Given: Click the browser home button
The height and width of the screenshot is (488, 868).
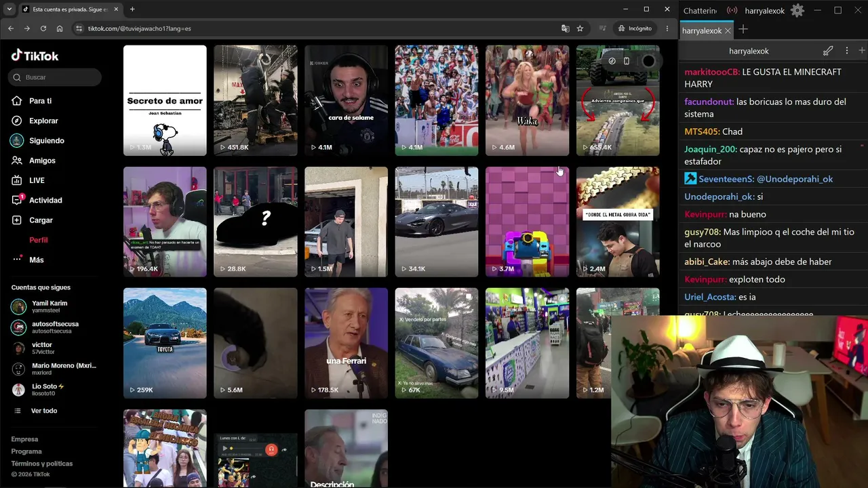Looking at the screenshot, I should click(x=60, y=28).
